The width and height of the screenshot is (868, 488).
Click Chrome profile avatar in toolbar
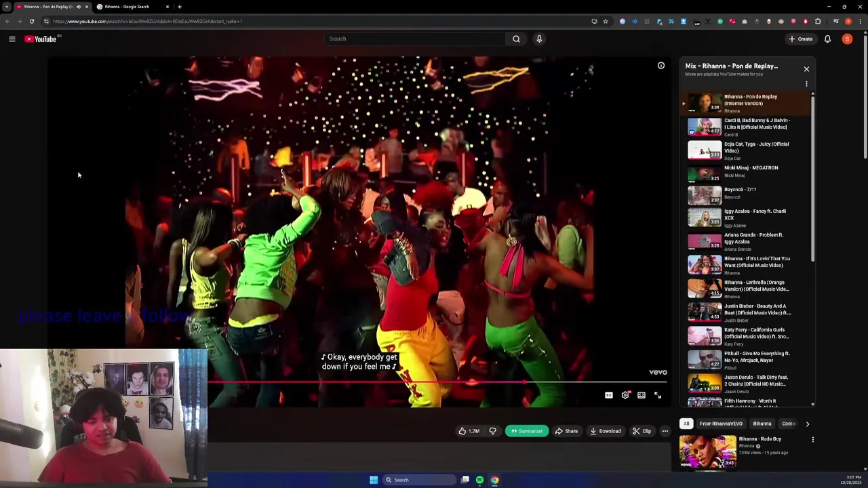tap(848, 21)
